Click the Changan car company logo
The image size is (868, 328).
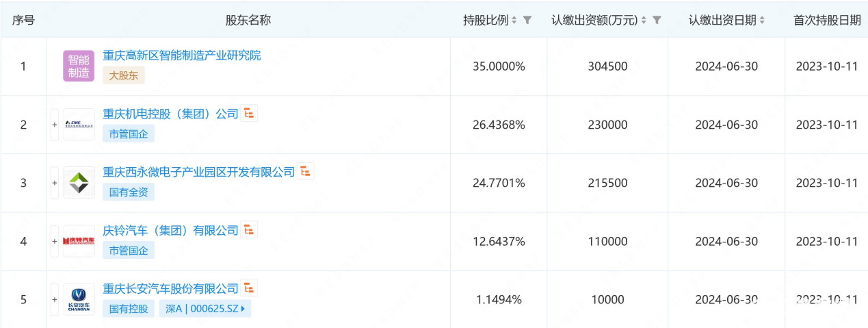79,299
